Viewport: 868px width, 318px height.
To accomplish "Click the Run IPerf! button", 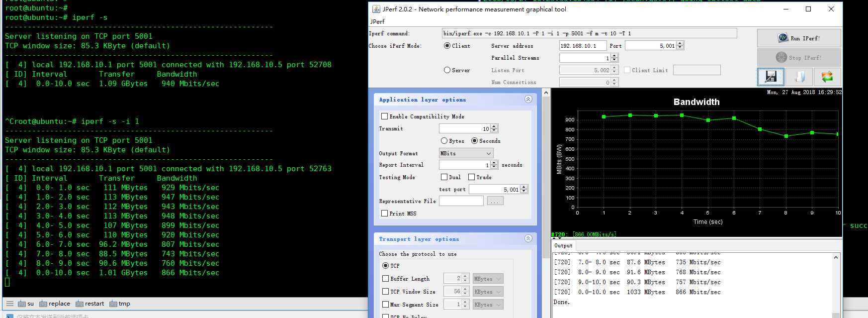I will click(x=798, y=38).
